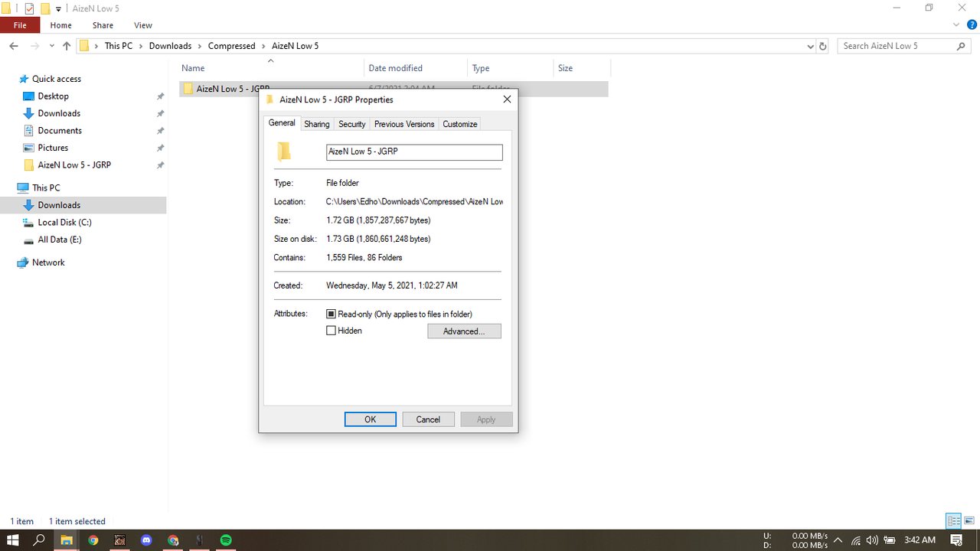Open the volume tray icon
The image size is (980, 551).
pos(872,540)
